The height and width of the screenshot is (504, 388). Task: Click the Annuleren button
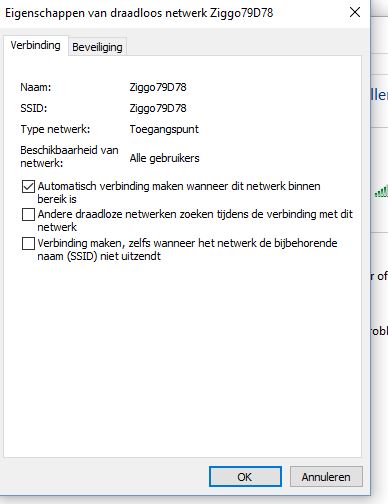point(326,477)
